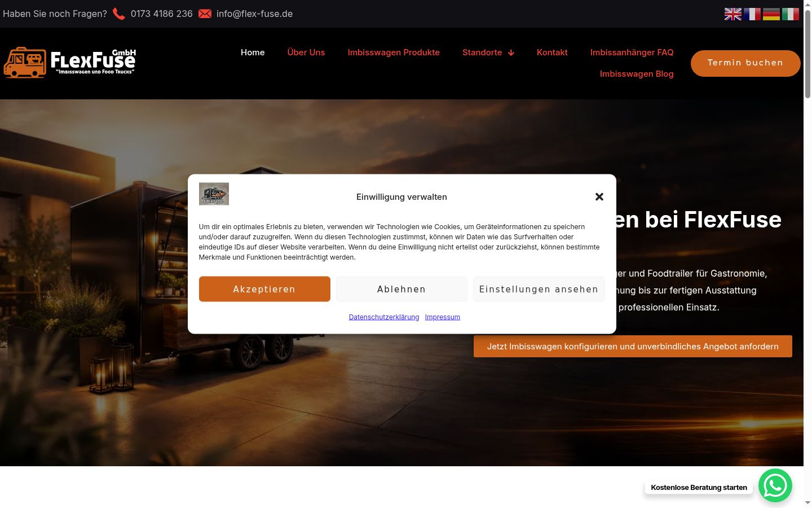Click the FlexFuse GmbH logo
The height and width of the screenshot is (508, 812).
pyautogui.click(x=70, y=62)
